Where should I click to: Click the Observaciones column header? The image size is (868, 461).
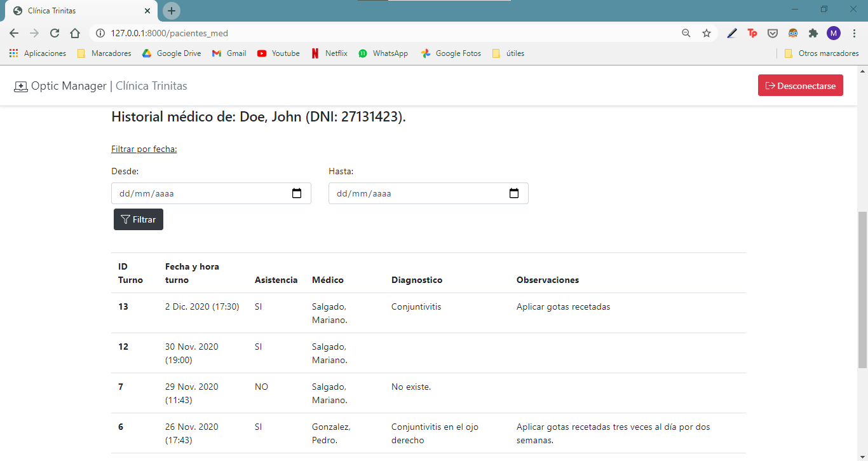click(548, 280)
